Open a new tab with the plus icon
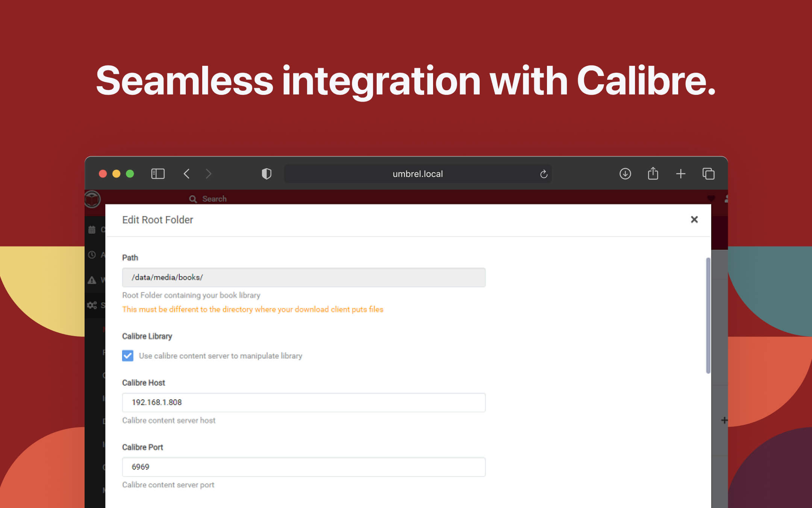The height and width of the screenshot is (508, 812). tap(680, 173)
